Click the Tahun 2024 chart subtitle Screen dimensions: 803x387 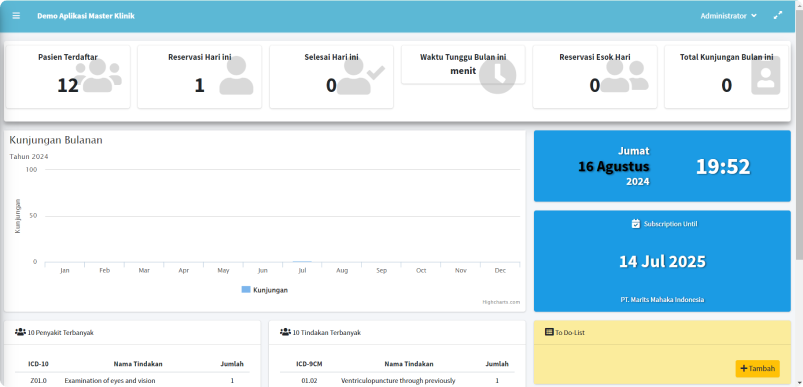click(x=29, y=157)
